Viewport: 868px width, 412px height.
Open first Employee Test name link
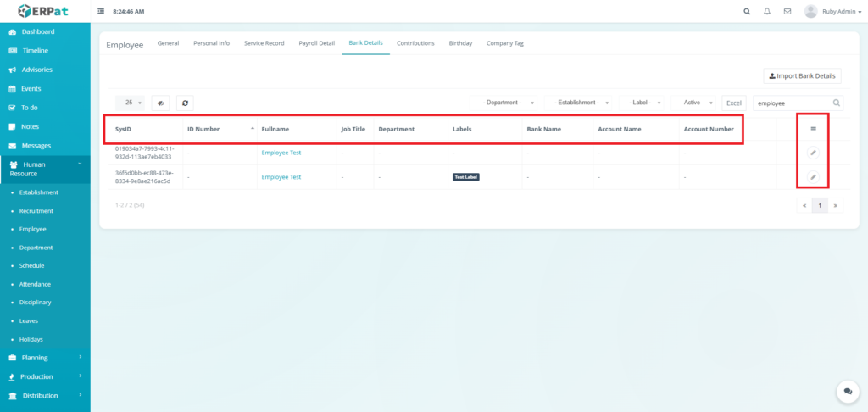click(281, 153)
